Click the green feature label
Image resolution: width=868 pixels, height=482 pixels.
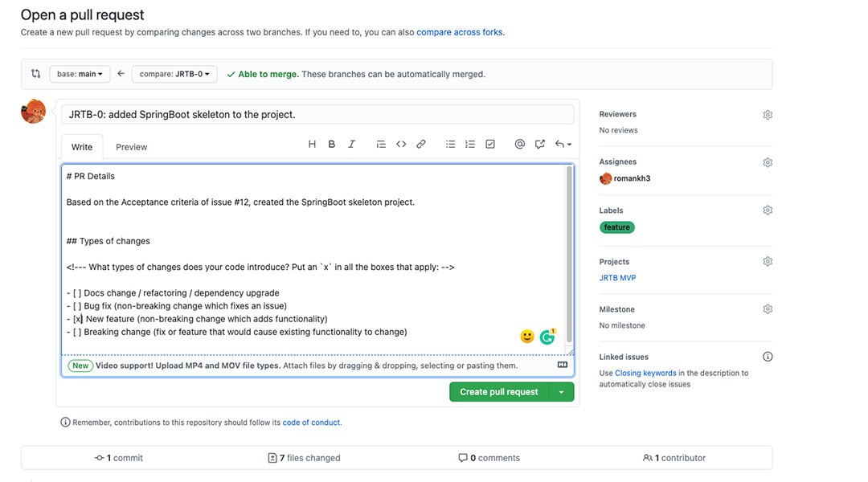point(616,227)
